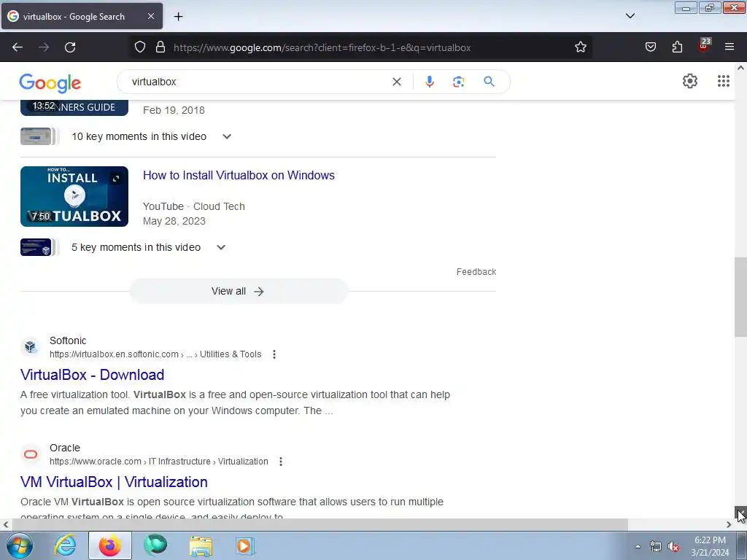Image resolution: width=747 pixels, height=560 pixels.
Task: Click the 10 key moments preview thumbnail
Action: [39, 136]
